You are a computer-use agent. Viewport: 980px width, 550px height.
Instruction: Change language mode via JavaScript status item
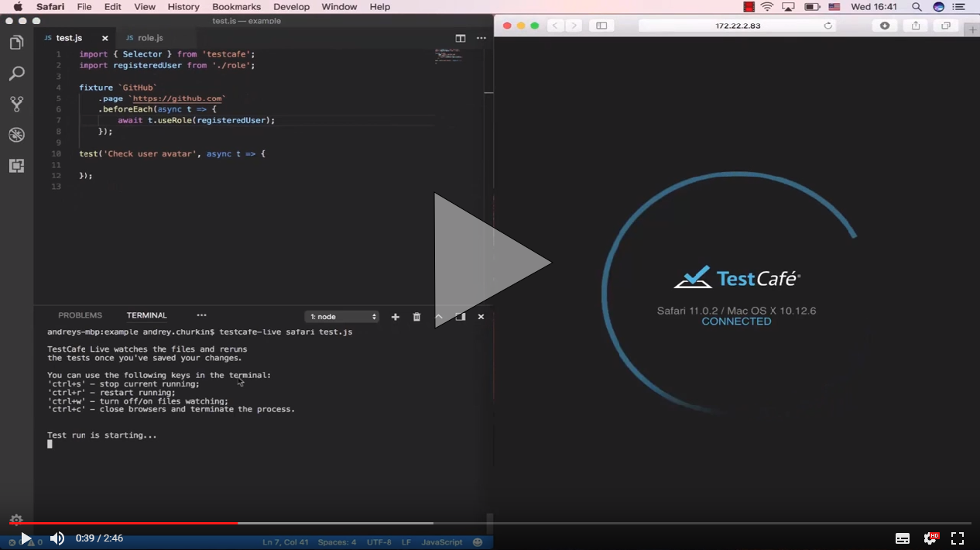(442, 541)
